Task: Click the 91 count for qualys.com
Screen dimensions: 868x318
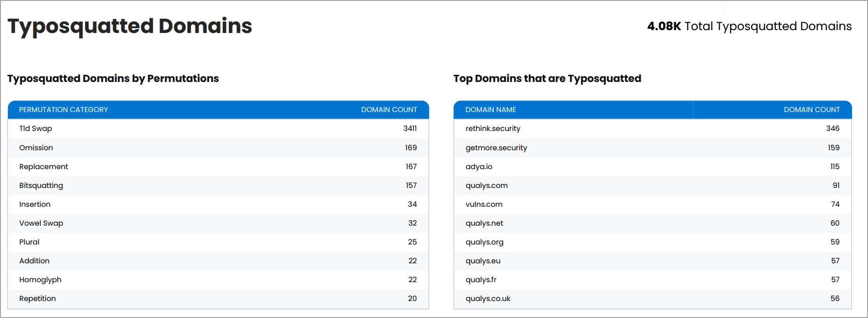Action: (x=836, y=186)
